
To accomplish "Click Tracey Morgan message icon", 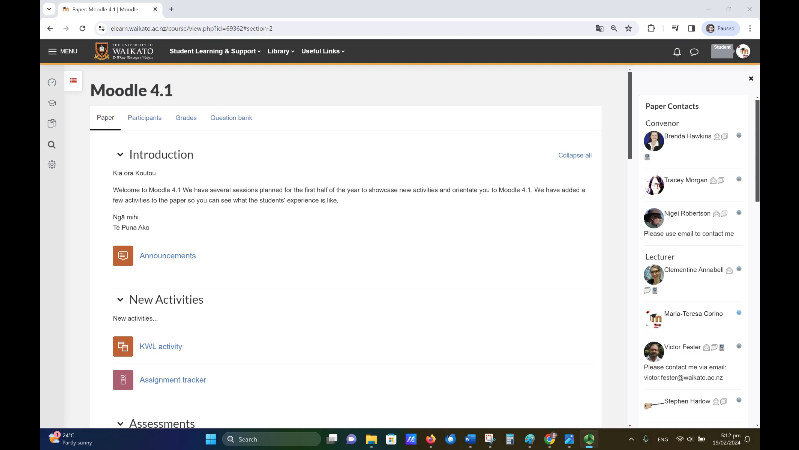I will point(721,180).
